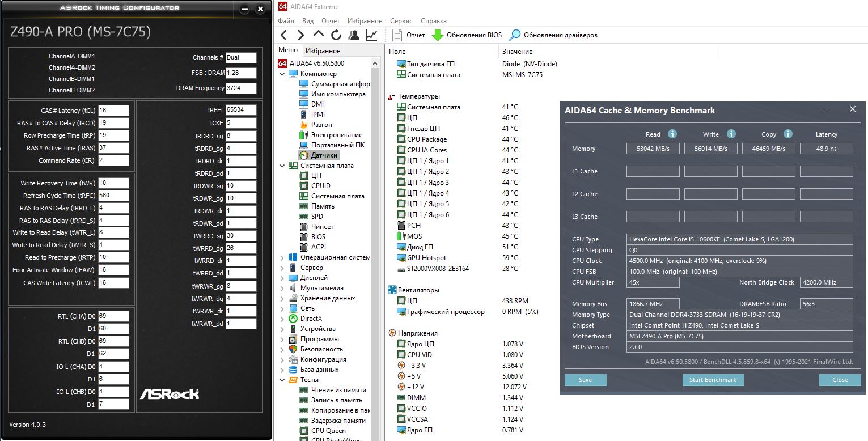Click Обновления BIOS toolbar button
This screenshot has width=868, height=441.
467,35
